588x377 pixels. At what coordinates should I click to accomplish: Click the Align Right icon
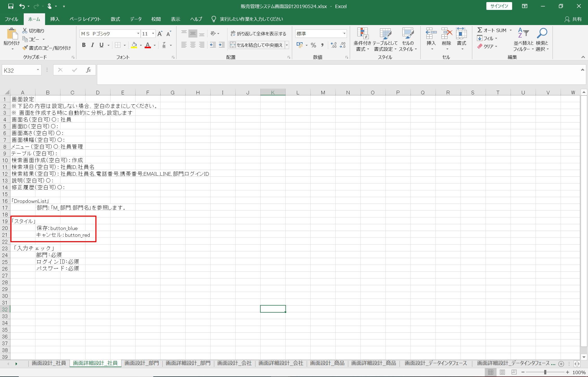(x=202, y=45)
